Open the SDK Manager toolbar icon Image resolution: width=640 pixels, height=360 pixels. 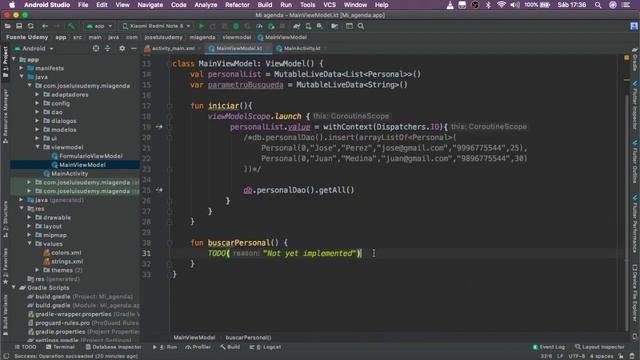[x=320, y=26]
